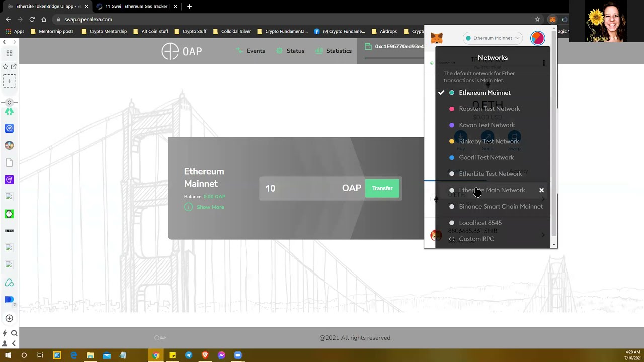Click sidebar blank document icon
Image resolution: width=644 pixels, height=362 pixels.
9,162
